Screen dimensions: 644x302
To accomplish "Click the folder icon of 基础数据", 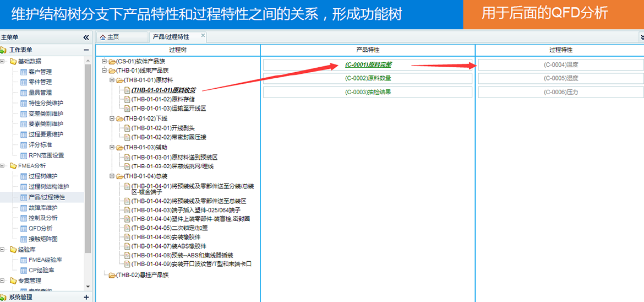I will click(x=13, y=61).
